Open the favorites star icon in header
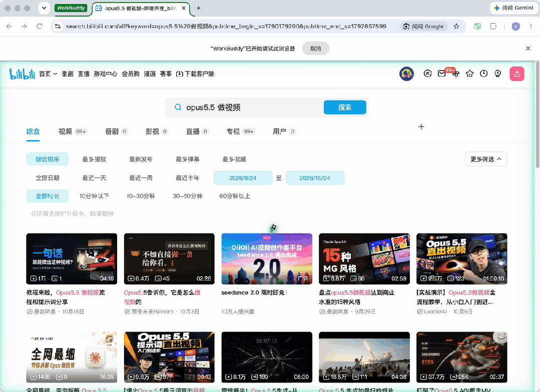The width and height of the screenshot is (540, 392). click(470, 73)
